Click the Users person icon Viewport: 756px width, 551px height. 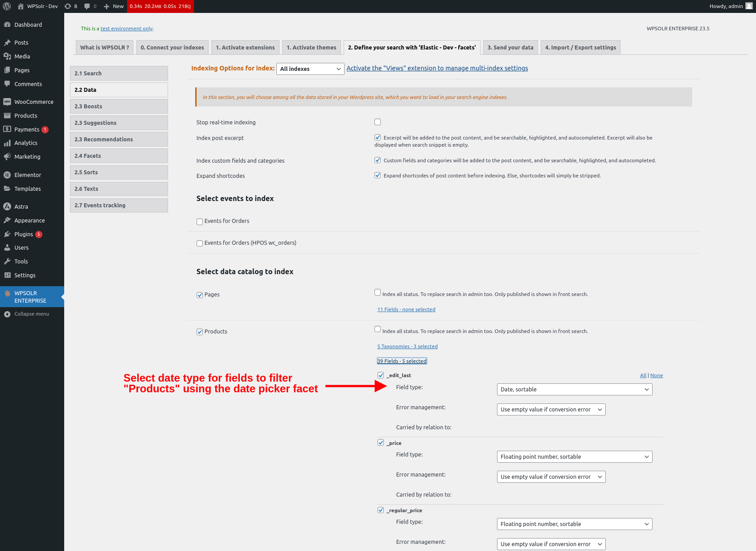[7, 247]
